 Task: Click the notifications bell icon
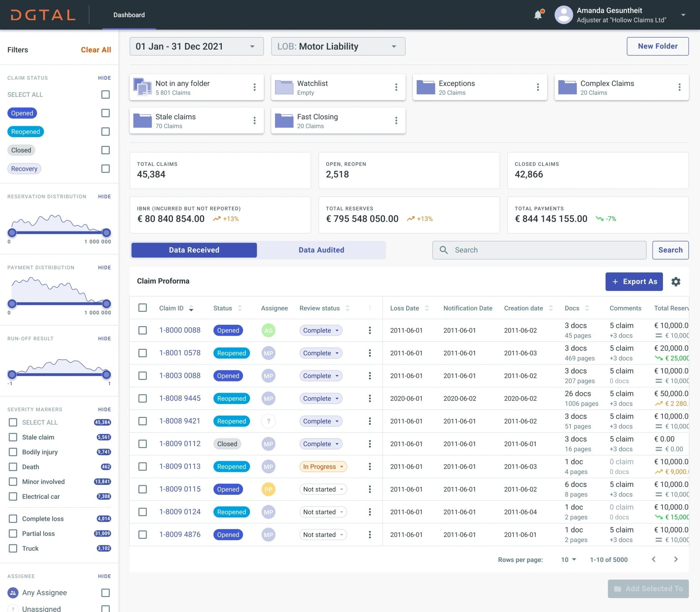coord(538,15)
